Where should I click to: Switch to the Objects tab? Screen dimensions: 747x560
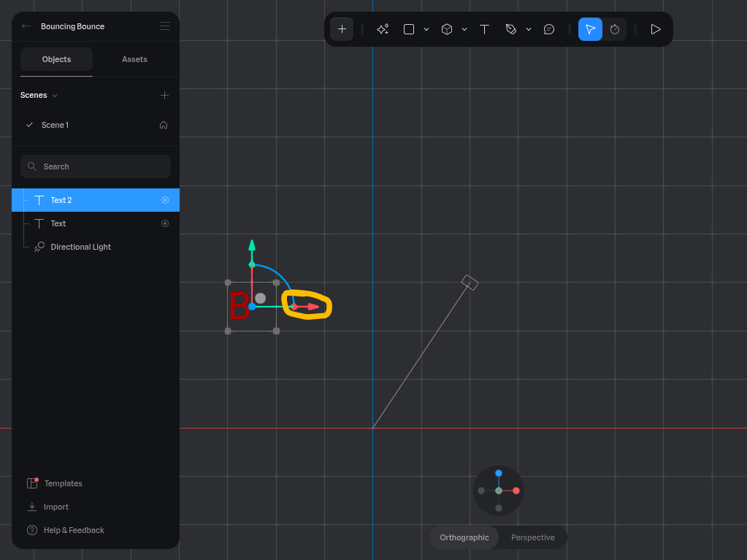pos(56,59)
